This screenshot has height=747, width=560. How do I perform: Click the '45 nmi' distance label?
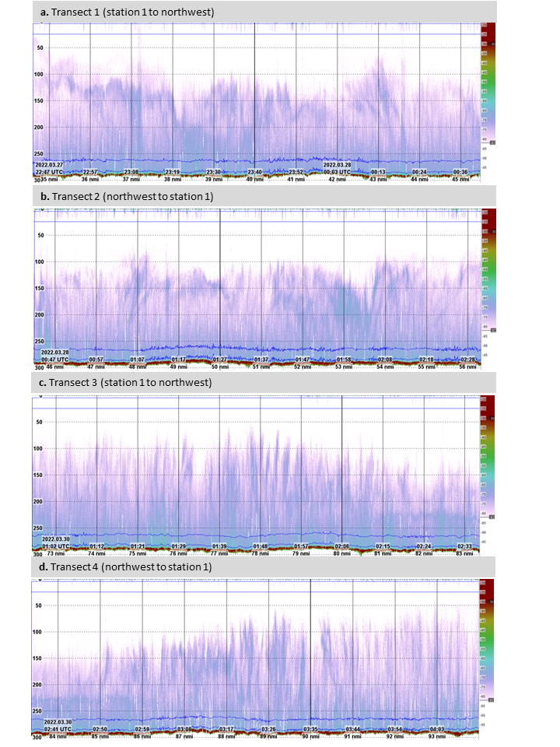(x=460, y=180)
